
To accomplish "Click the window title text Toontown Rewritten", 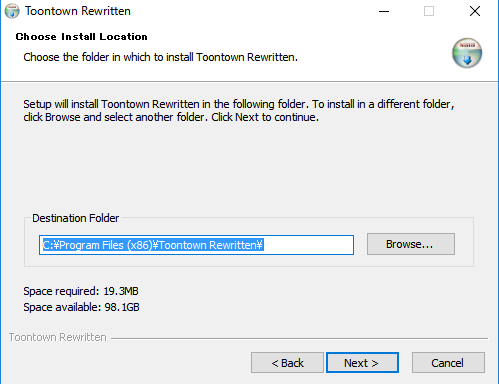I will (x=78, y=11).
